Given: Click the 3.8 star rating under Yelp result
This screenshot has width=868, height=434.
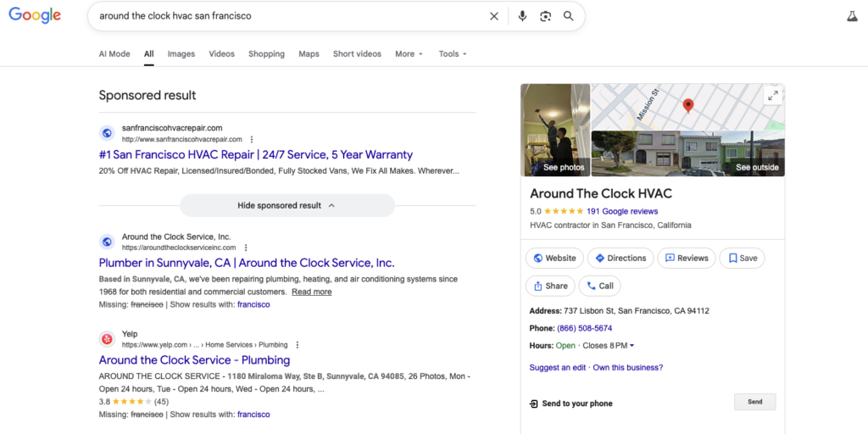Looking at the screenshot, I should coord(131,401).
